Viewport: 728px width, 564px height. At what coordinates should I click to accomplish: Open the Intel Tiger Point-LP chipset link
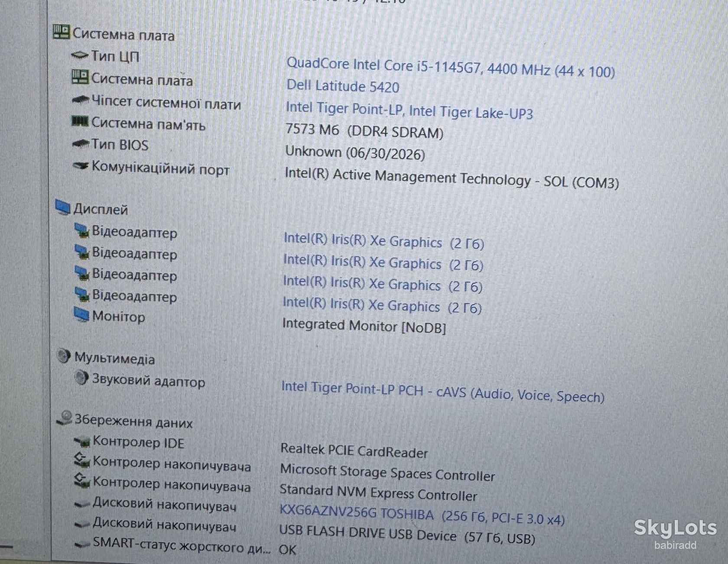[x=409, y=110]
